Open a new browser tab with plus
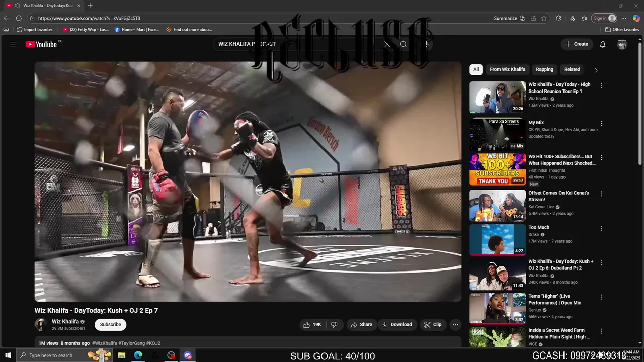 (x=90, y=5)
